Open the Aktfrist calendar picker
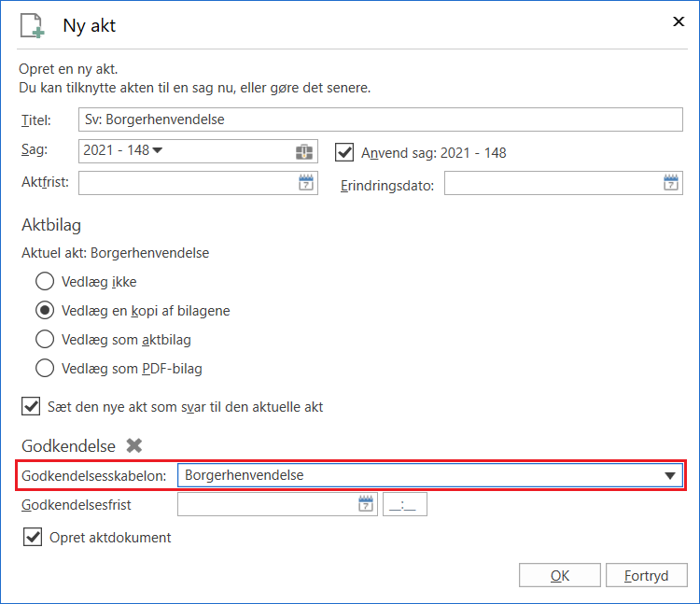The height and width of the screenshot is (604, 700). pyautogui.click(x=305, y=183)
